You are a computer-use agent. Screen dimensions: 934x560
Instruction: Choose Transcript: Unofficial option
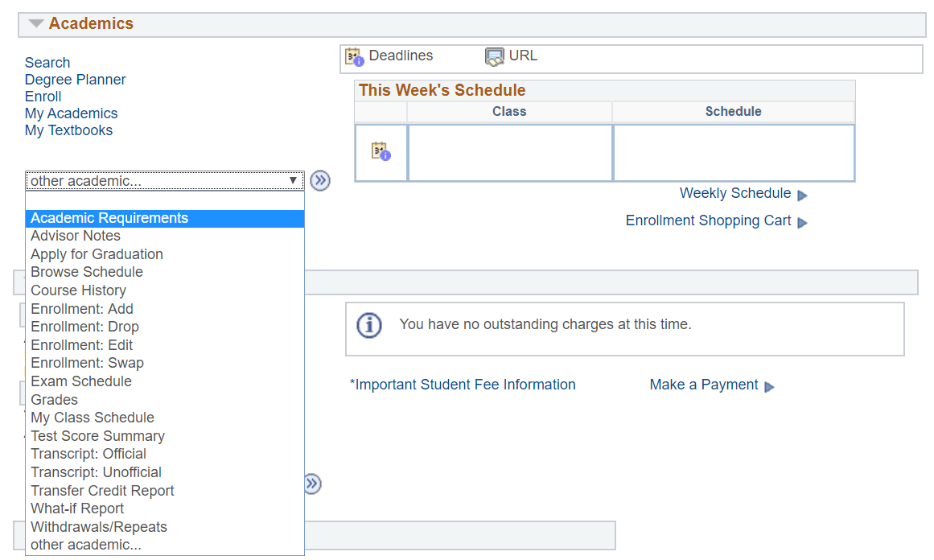pyautogui.click(x=164, y=472)
